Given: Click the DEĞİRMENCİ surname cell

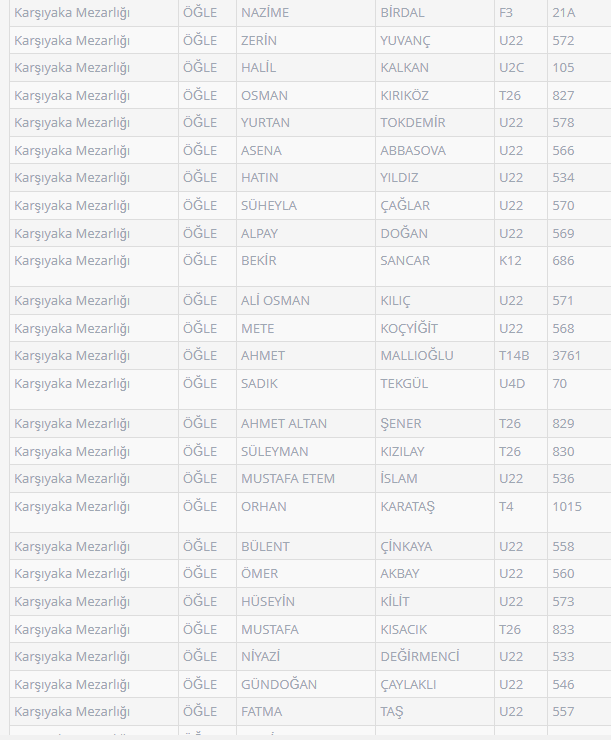Looking at the screenshot, I should 420,657.
